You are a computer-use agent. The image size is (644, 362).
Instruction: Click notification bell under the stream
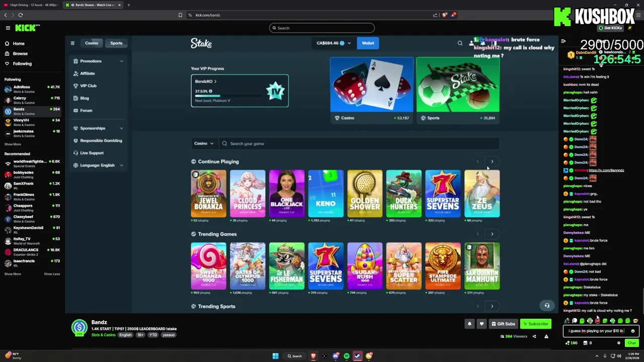469,324
